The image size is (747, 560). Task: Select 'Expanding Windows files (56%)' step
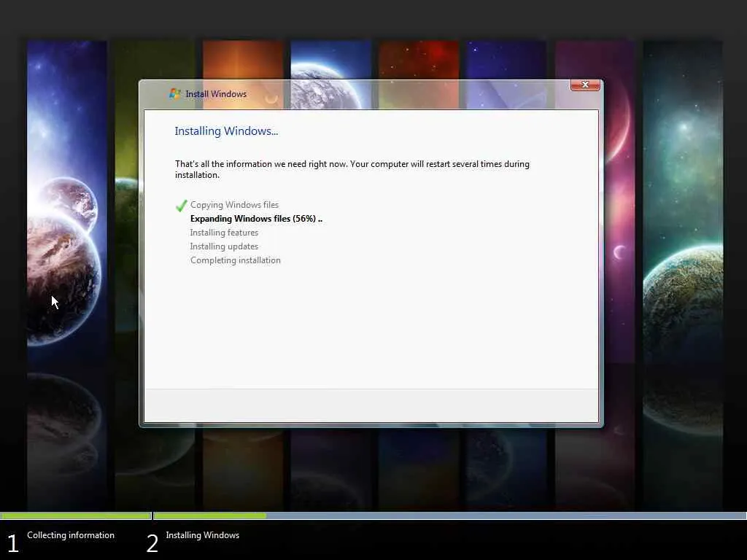tap(256, 219)
